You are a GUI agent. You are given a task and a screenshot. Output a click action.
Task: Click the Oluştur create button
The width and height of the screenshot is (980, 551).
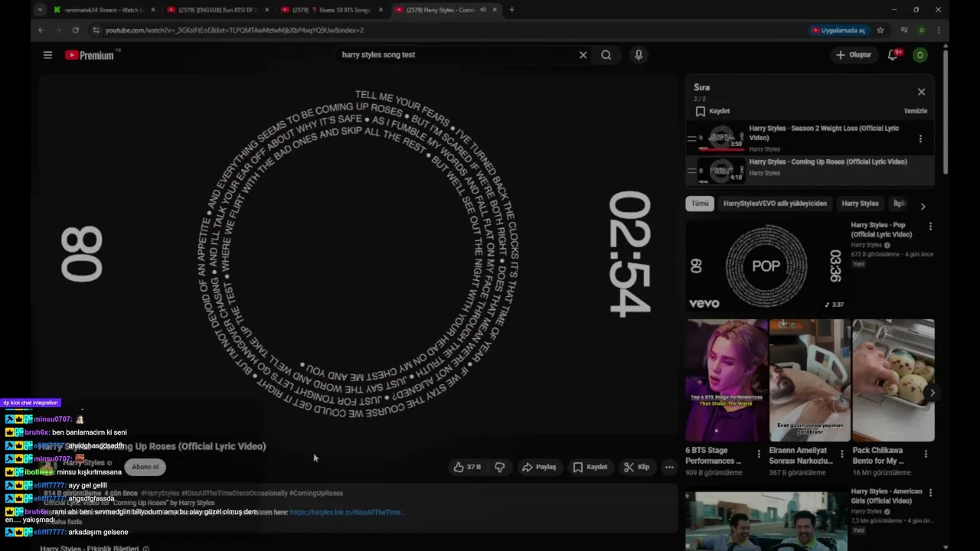click(x=854, y=55)
